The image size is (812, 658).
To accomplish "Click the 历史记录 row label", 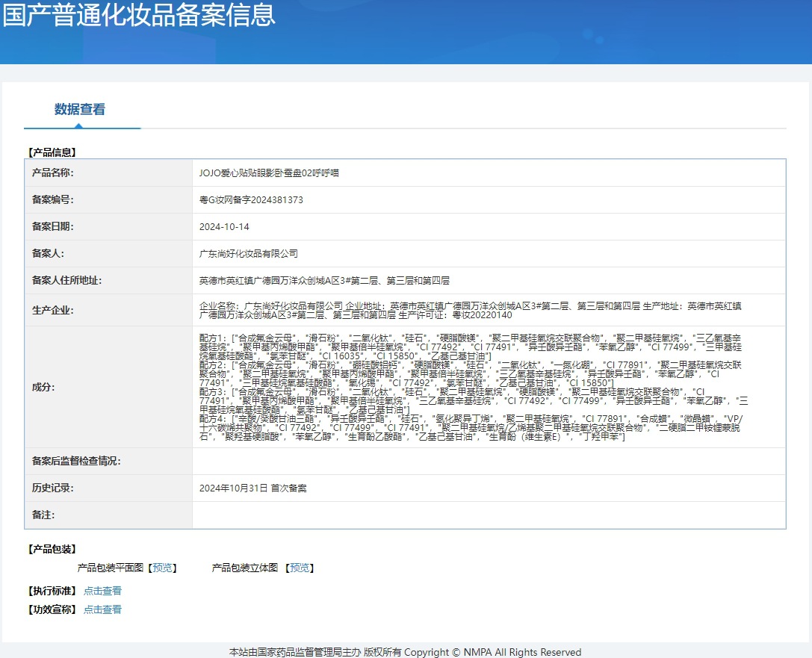I will point(53,488).
